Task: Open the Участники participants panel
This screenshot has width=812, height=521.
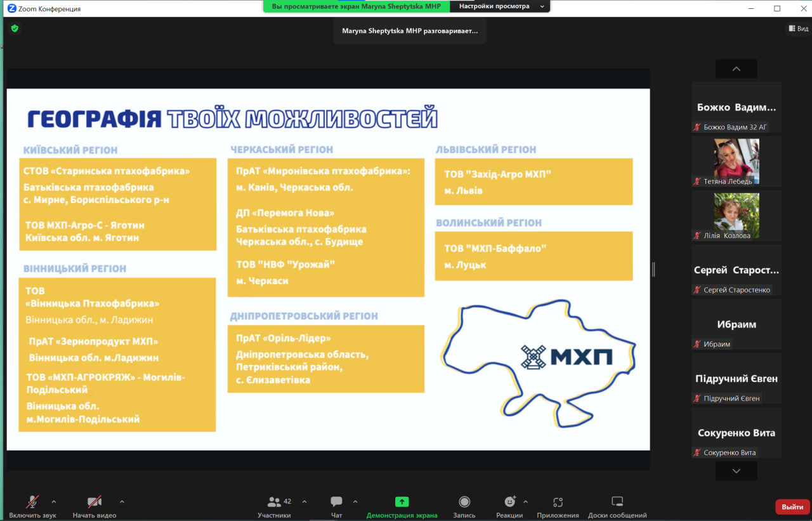Action: [x=274, y=506]
